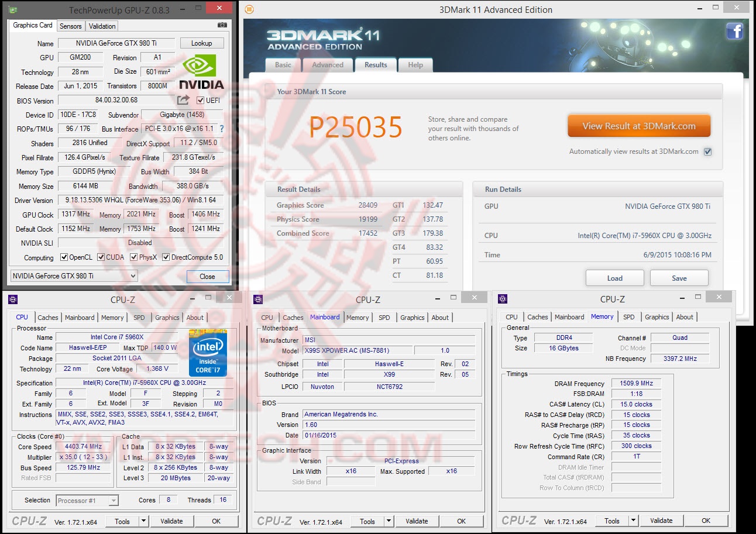Click the Intel Core i7 logo in CPU-Z

pyautogui.click(x=208, y=353)
